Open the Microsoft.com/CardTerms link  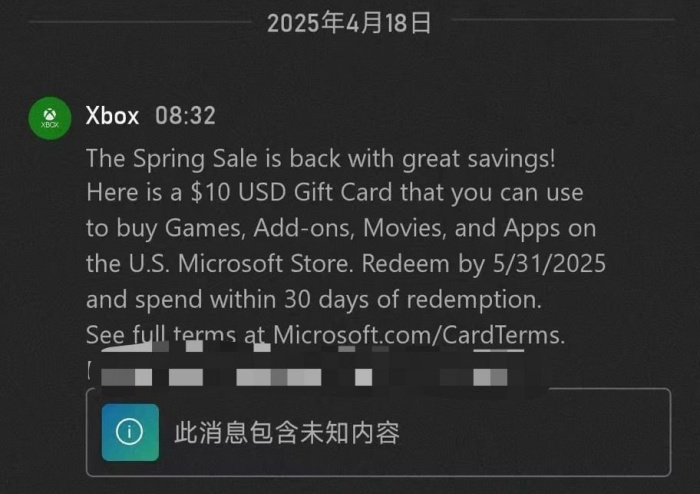point(419,335)
